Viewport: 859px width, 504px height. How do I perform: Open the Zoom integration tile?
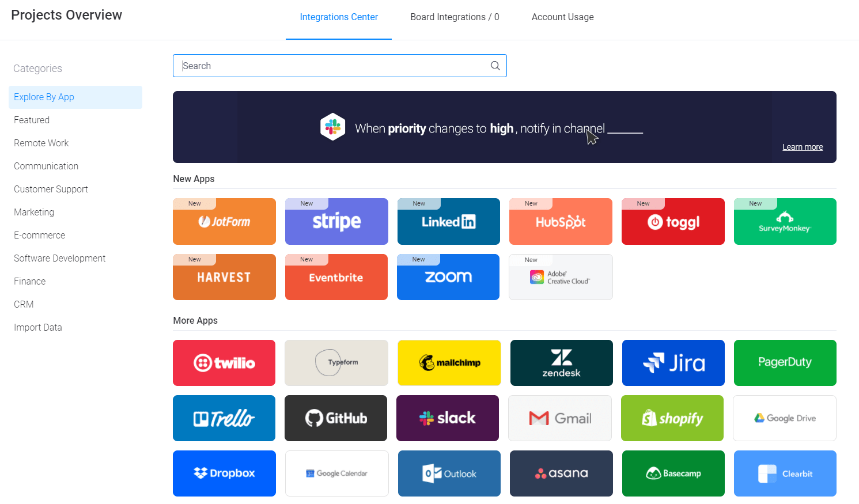[x=448, y=277]
